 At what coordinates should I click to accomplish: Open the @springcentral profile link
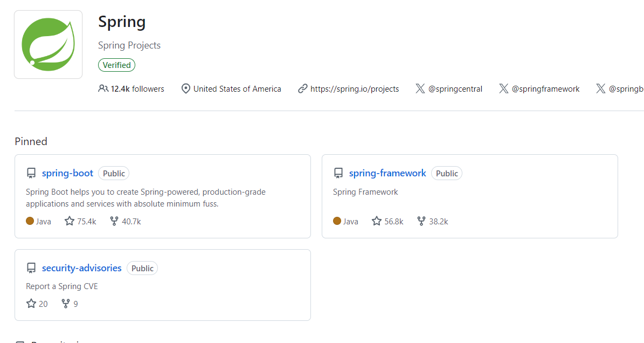(x=455, y=89)
